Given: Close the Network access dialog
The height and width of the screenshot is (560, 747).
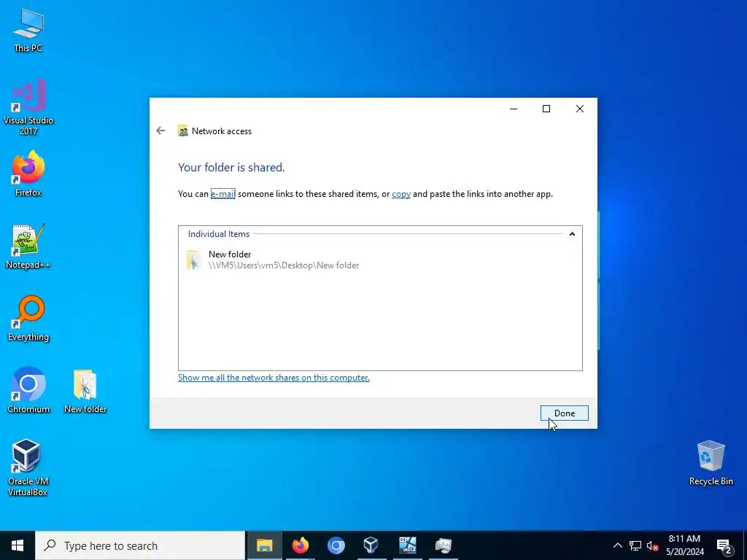Looking at the screenshot, I should [x=580, y=109].
